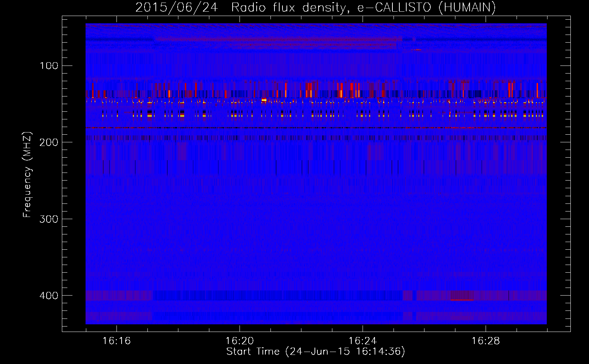This screenshot has height=364, width=589.
Task: Click the 16:16 time tick label
Action: point(116,341)
